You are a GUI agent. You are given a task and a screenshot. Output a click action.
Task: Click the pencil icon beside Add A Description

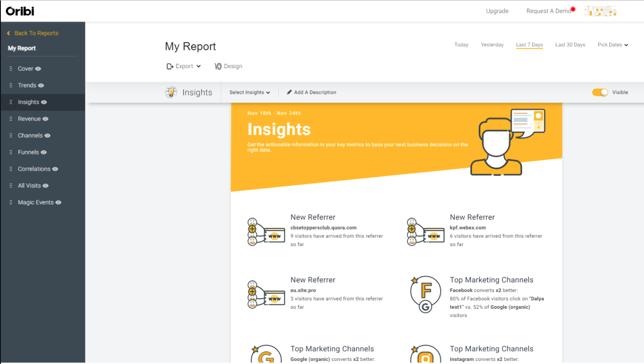[289, 92]
